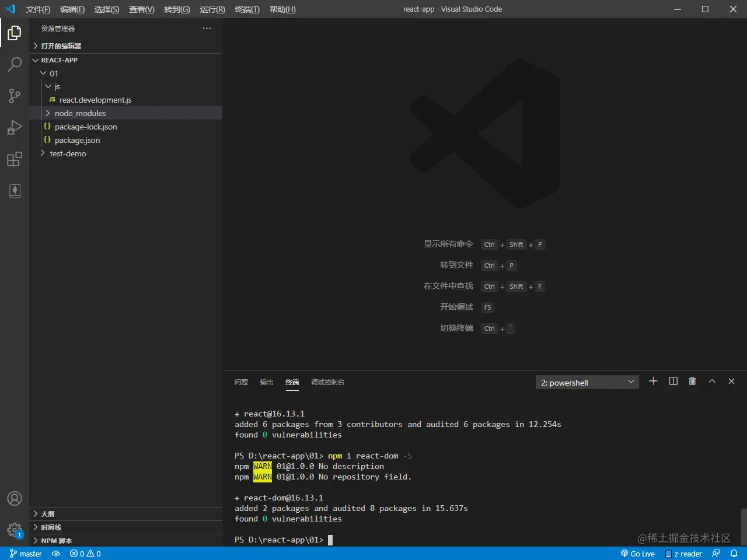The image size is (747, 560).
Task: Open the Extensions view
Action: 15,159
